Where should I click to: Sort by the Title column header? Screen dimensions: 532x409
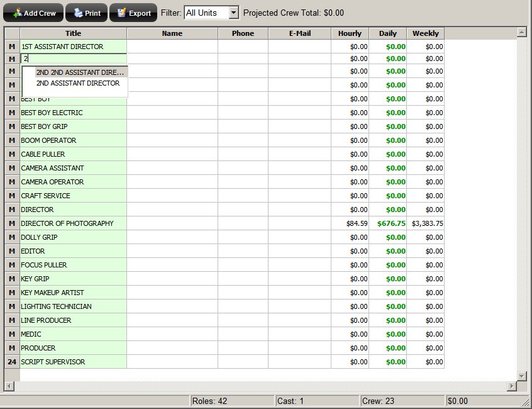coord(74,33)
